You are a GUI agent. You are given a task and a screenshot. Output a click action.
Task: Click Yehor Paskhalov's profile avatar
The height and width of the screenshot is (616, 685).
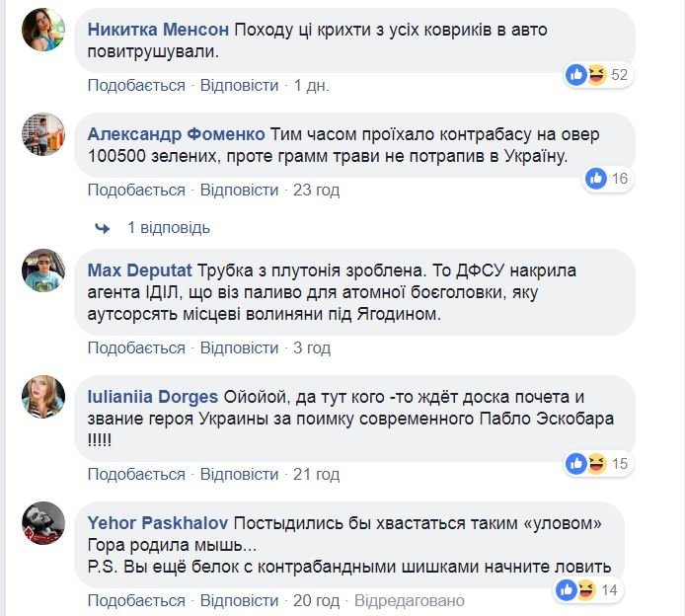(43, 524)
